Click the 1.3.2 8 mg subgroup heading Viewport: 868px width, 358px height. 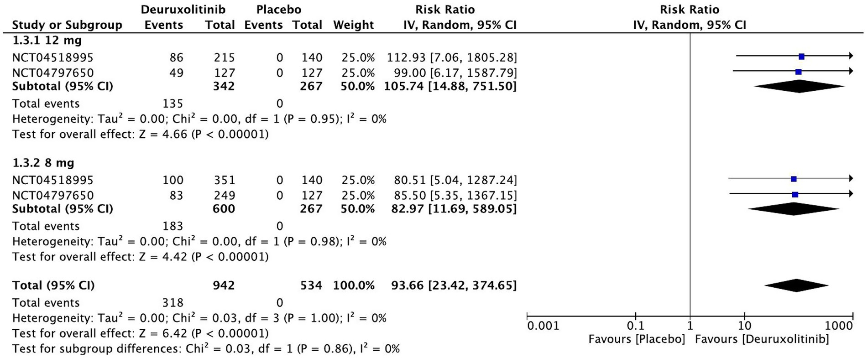(43, 163)
